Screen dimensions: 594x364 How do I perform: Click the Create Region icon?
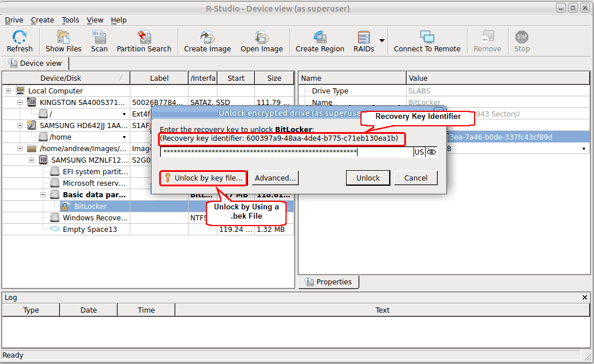click(319, 37)
